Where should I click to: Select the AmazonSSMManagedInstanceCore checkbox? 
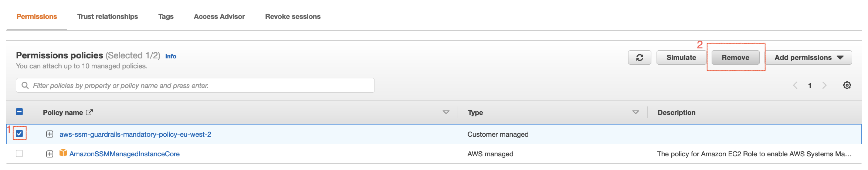(20, 153)
